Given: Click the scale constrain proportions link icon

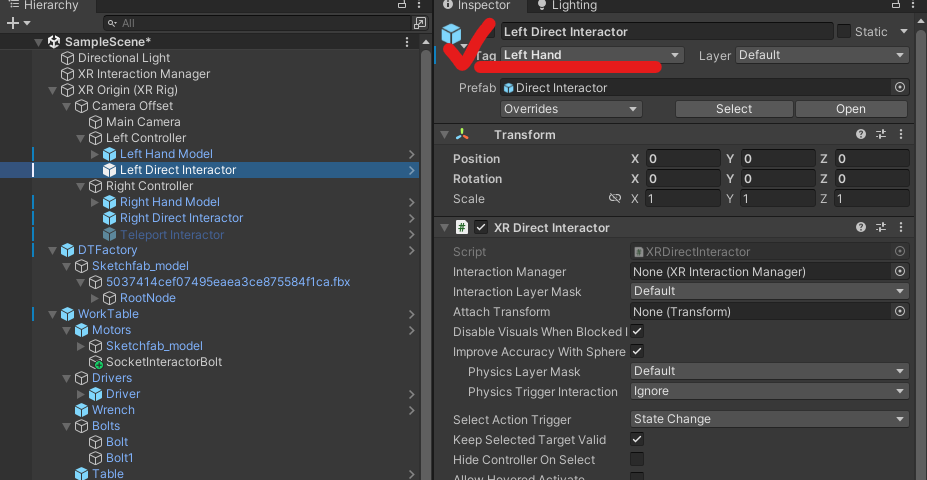Looking at the screenshot, I should pyautogui.click(x=615, y=198).
